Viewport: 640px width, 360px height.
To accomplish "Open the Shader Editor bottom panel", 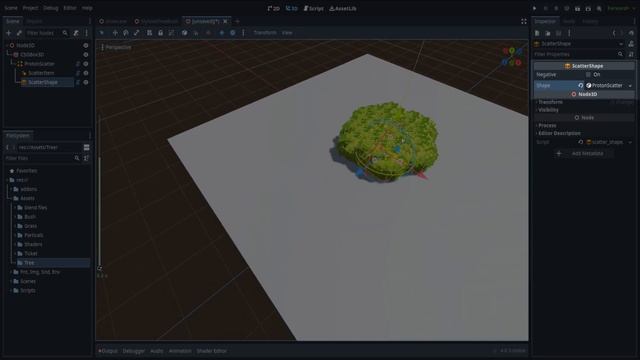I will point(211,351).
